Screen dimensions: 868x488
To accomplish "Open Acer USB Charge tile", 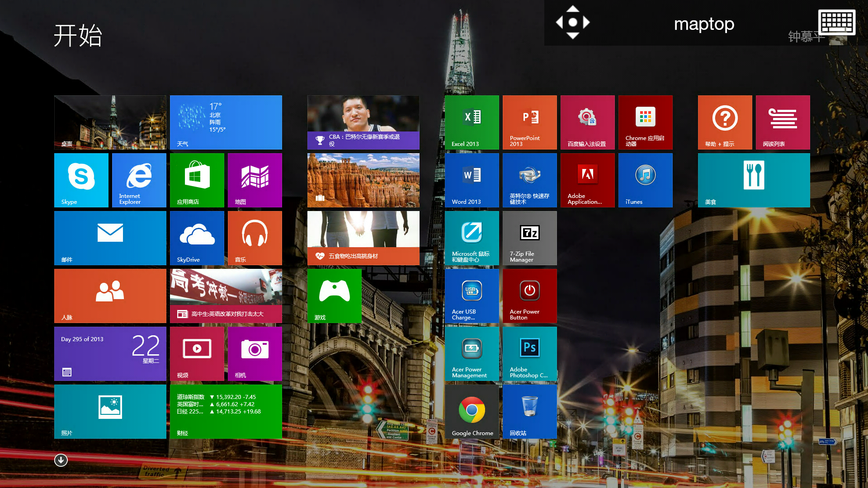I will pos(472,296).
